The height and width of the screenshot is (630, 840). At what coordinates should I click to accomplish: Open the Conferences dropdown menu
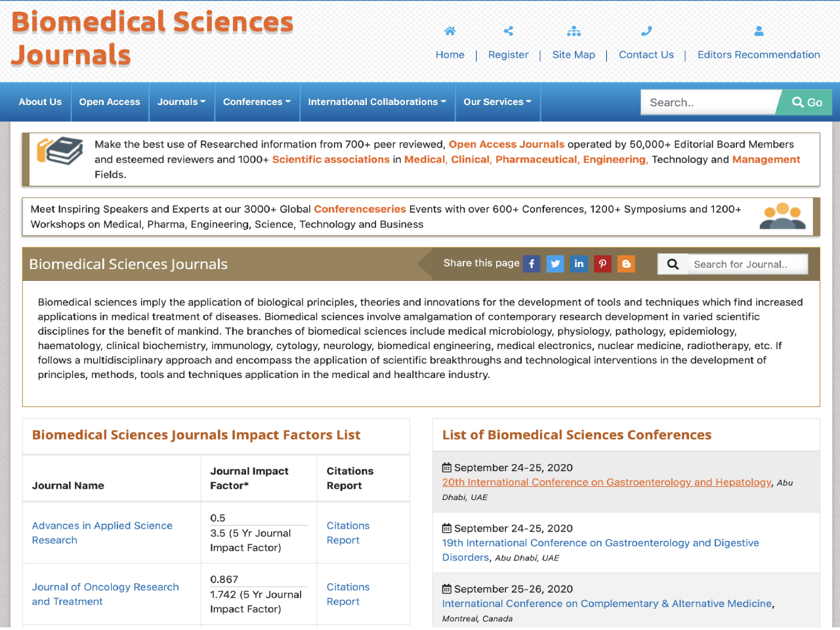click(257, 102)
